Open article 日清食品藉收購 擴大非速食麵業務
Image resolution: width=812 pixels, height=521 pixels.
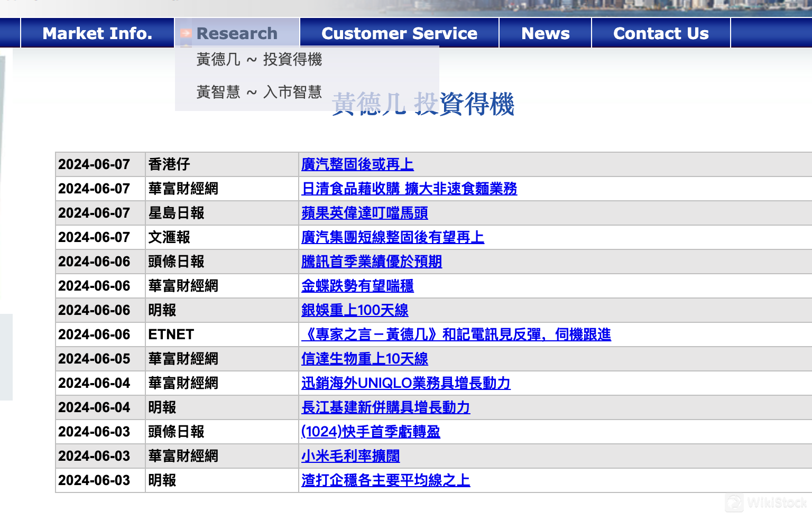click(x=409, y=189)
